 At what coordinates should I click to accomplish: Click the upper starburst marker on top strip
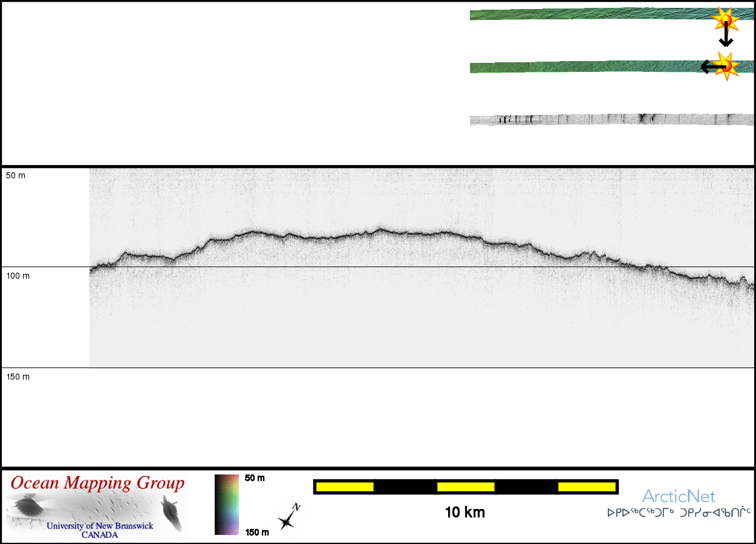(725, 19)
